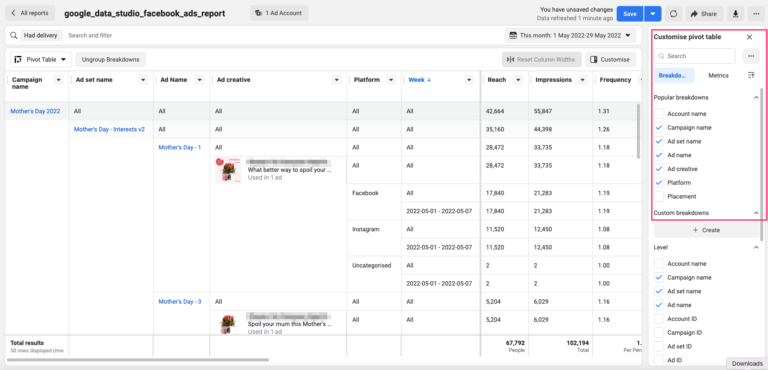Viewport: 768px width, 370px height.
Task: Click the download report icon
Action: (735, 14)
